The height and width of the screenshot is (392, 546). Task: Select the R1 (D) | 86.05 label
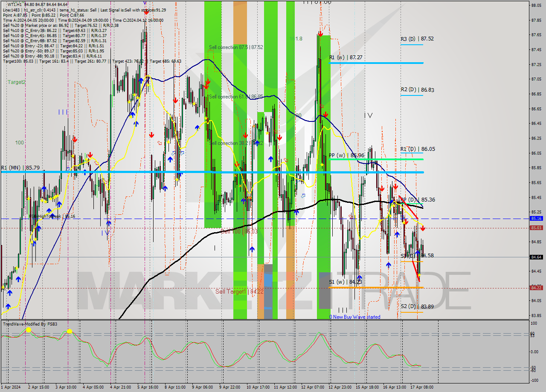418,149
